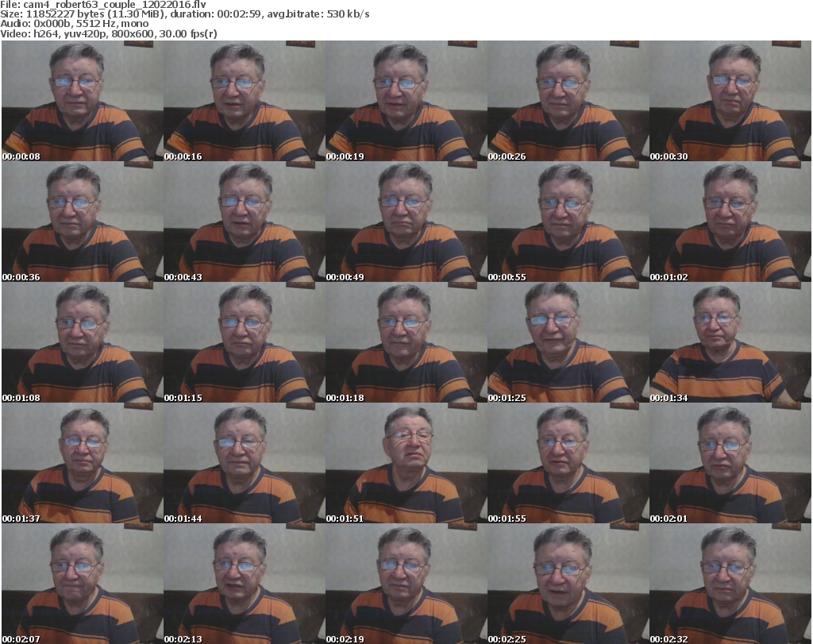813x644 pixels.
Task: Click the frame stamped 00:02:01
Action: [730, 463]
